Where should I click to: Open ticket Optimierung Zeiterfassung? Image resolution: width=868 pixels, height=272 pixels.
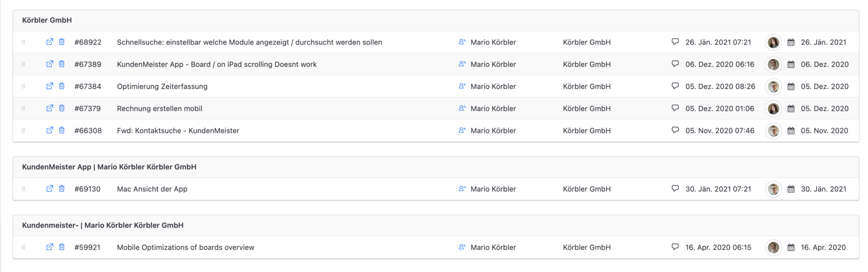pyautogui.click(x=162, y=86)
